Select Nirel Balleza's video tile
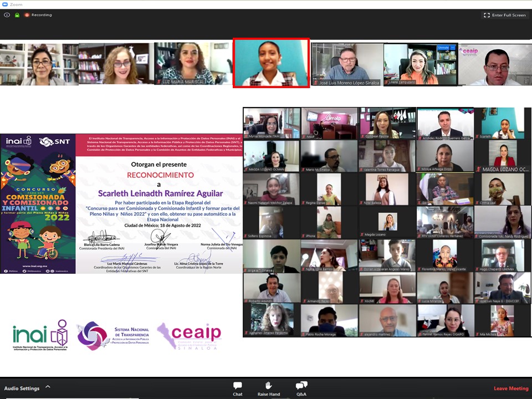The width and height of the screenshot is (532, 399). [x=387, y=190]
